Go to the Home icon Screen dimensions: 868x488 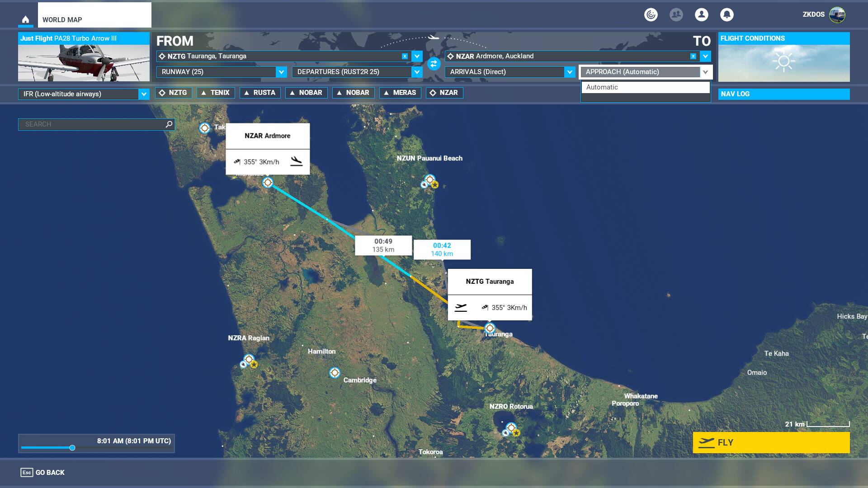click(x=25, y=19)
